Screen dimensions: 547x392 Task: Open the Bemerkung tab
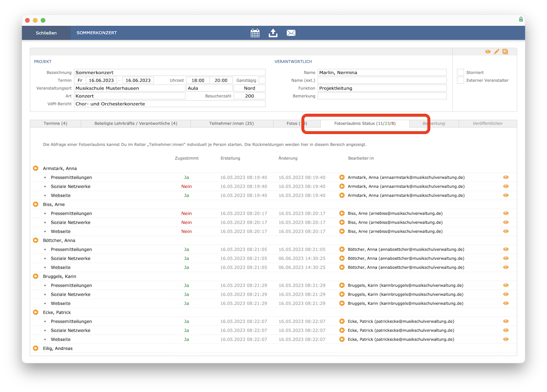(434, 124)
